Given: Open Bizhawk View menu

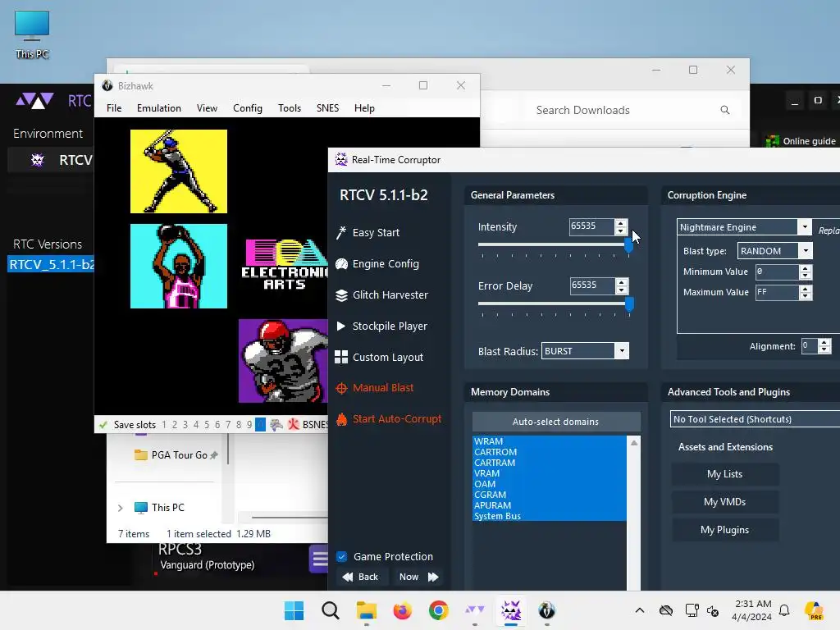Looking at the screenshot, I should tap(207, 108).
